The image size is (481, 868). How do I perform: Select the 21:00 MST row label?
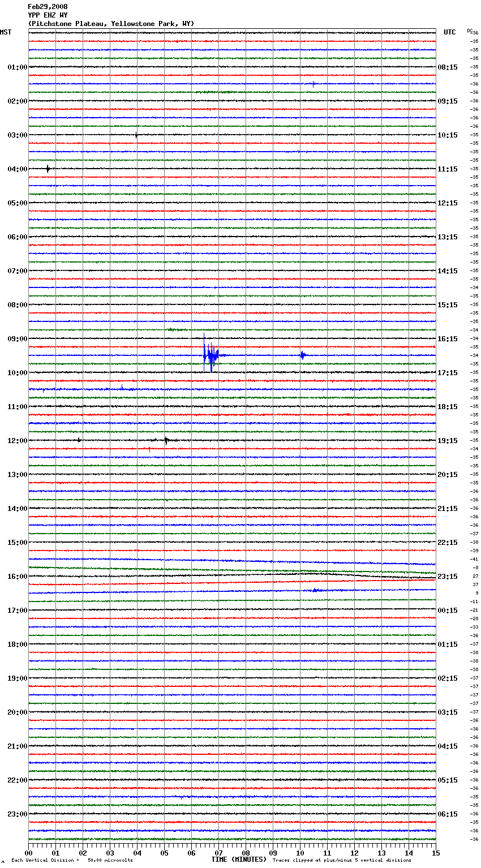pos(18,746)
